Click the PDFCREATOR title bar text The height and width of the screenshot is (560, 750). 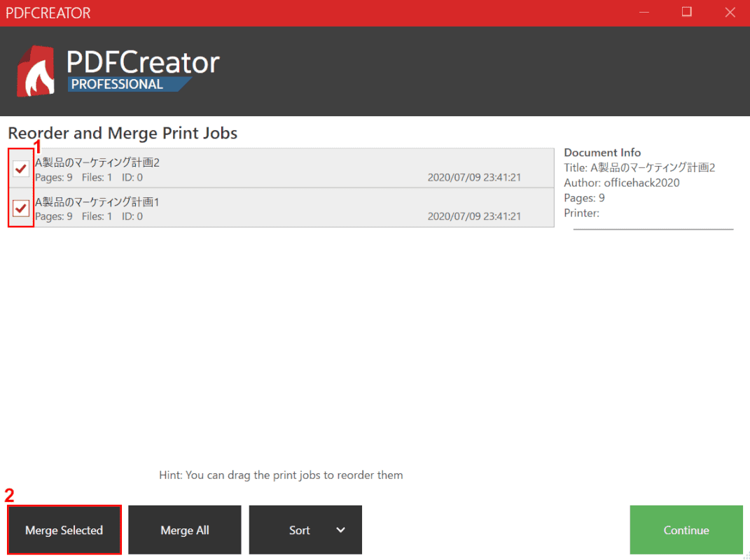48,13
